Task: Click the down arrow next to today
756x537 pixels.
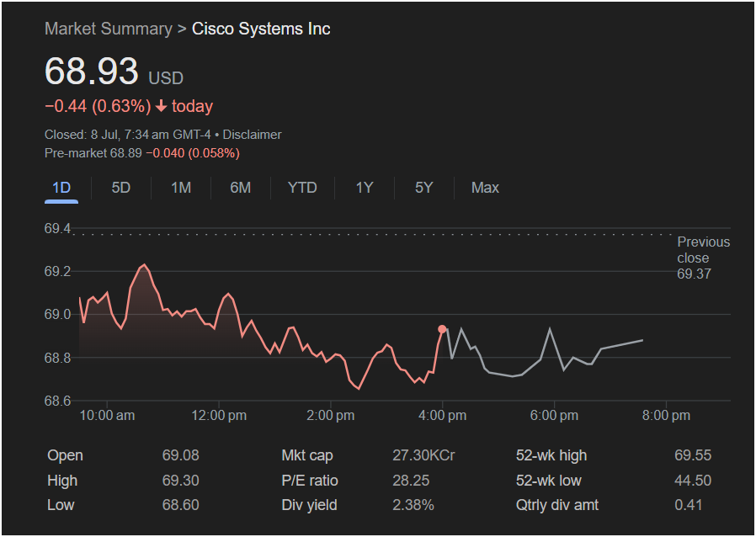Action: [x=162, y=107]
